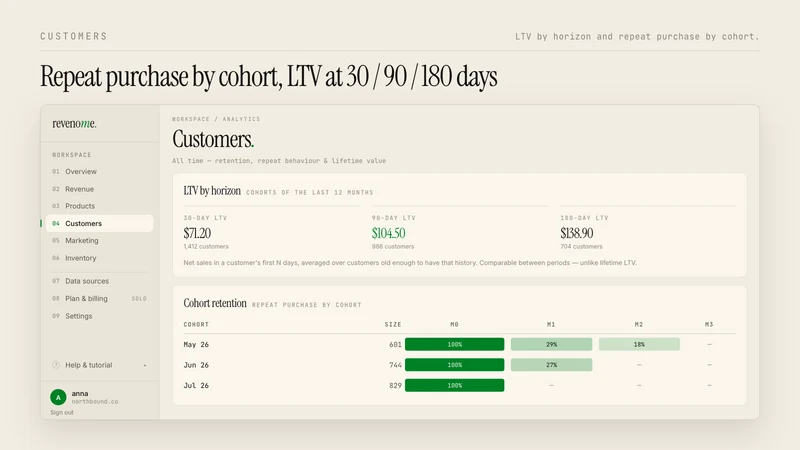Click the May 26 M0 100% bar
The image size is (800, 450).
pyautogui.click(x=455, y=344)
